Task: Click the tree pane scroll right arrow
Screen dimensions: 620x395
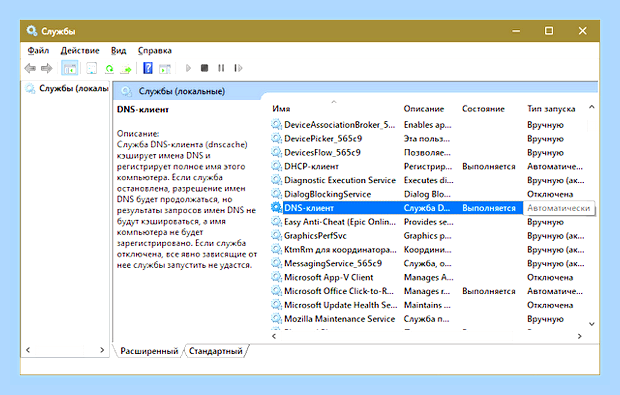Action: pyautogui.click(x=102, y=350)
